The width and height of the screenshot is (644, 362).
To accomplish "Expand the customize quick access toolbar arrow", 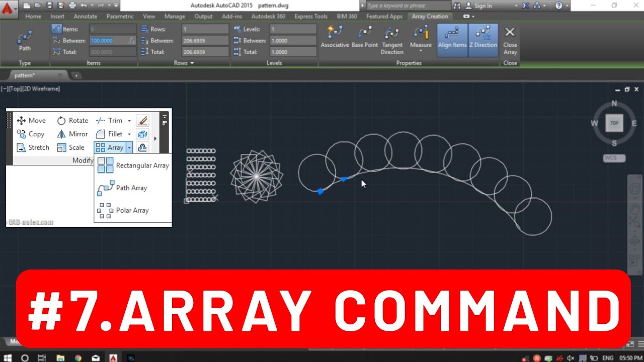I will click(116, 6).
